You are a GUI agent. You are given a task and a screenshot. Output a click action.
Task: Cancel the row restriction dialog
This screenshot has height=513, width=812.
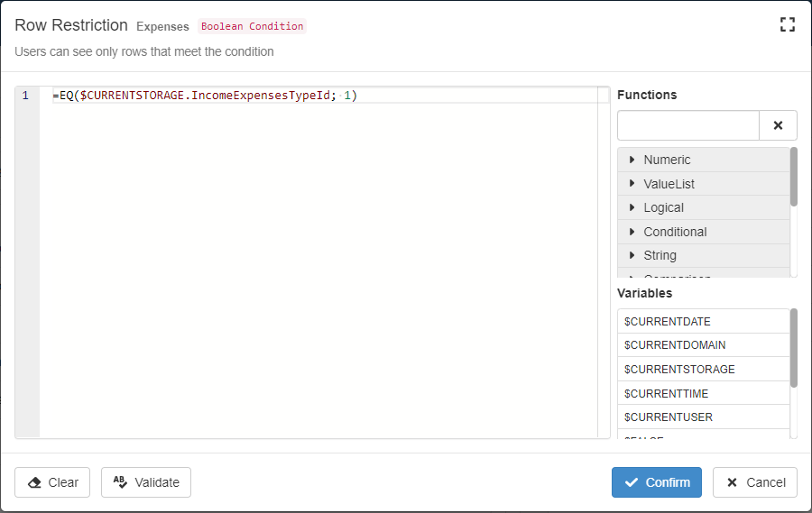pyautogui.click(x=754, y=482)
